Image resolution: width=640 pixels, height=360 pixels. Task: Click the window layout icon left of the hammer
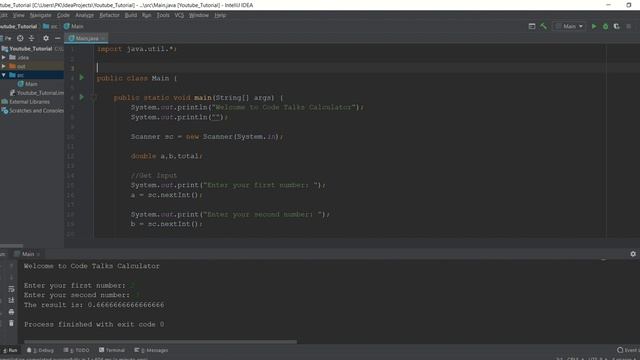(532, 26)
